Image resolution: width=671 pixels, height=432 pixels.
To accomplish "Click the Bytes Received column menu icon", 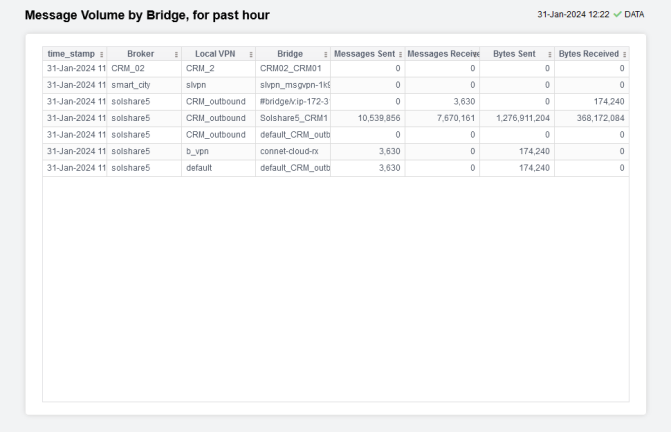I will [x=624, y=53].
